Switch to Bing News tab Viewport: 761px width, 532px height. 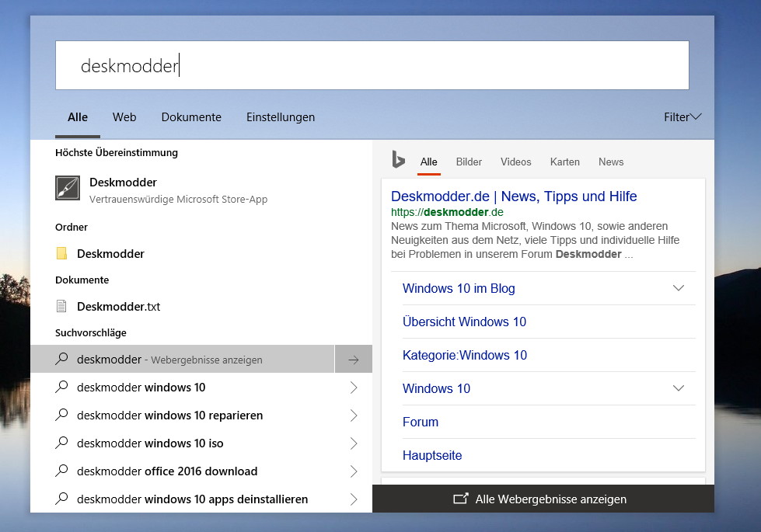(x=611, y=162)
